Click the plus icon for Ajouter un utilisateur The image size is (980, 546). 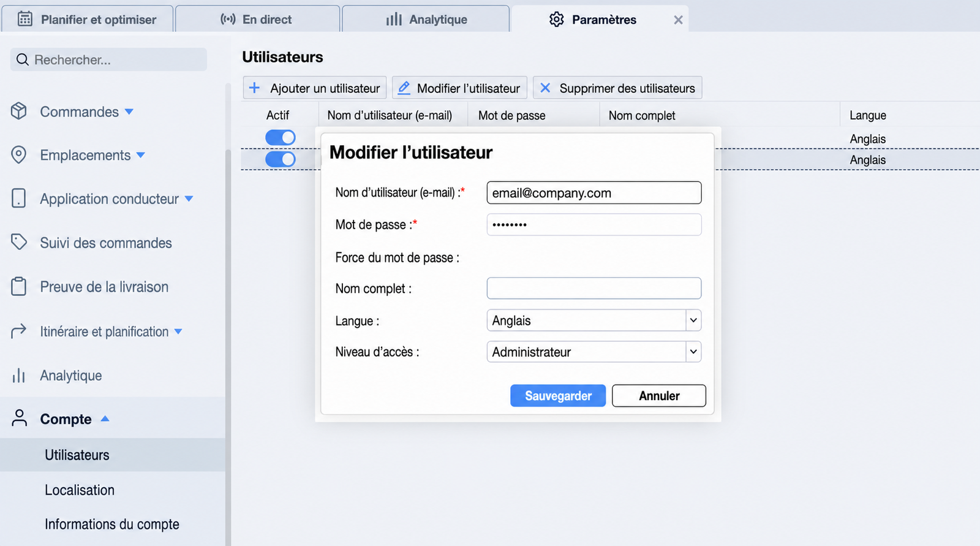tap(254, 88)
